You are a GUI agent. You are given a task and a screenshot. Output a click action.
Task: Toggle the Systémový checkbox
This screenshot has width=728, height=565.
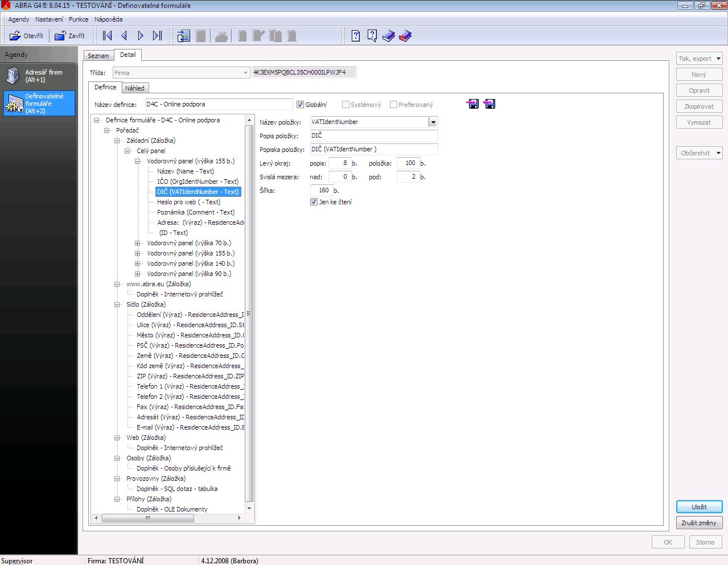coord(346,105)
